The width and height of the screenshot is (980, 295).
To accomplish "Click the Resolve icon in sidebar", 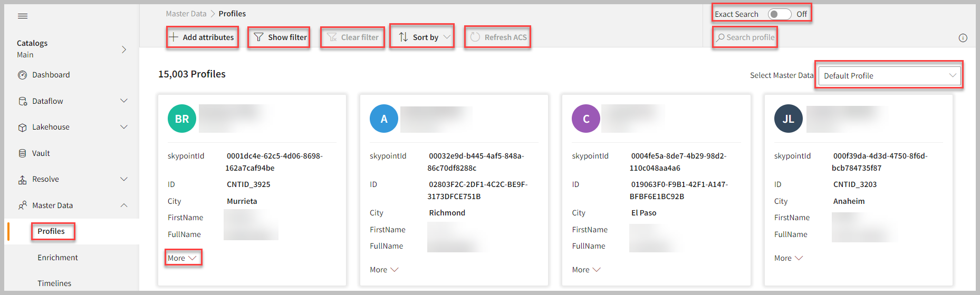I will [x=22, y=180].
